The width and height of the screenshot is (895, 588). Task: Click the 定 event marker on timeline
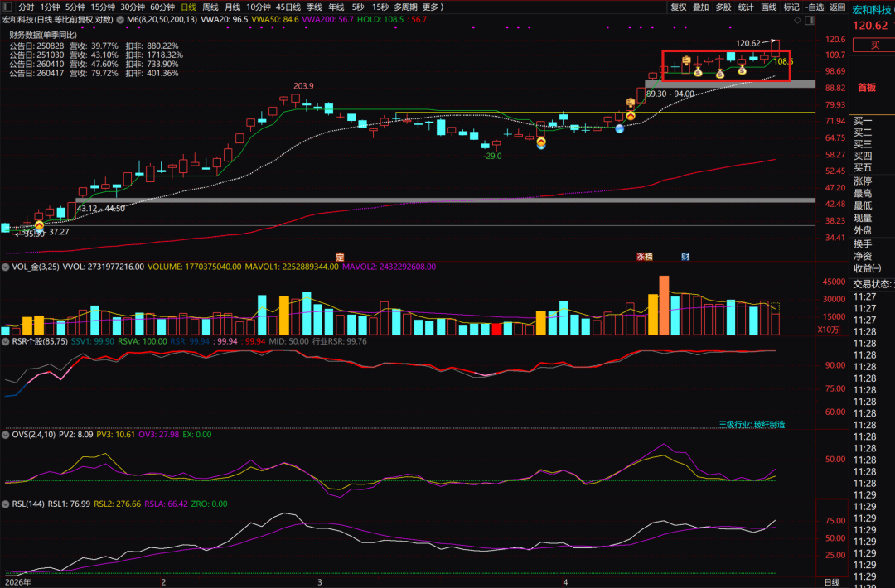click(340, 258)
